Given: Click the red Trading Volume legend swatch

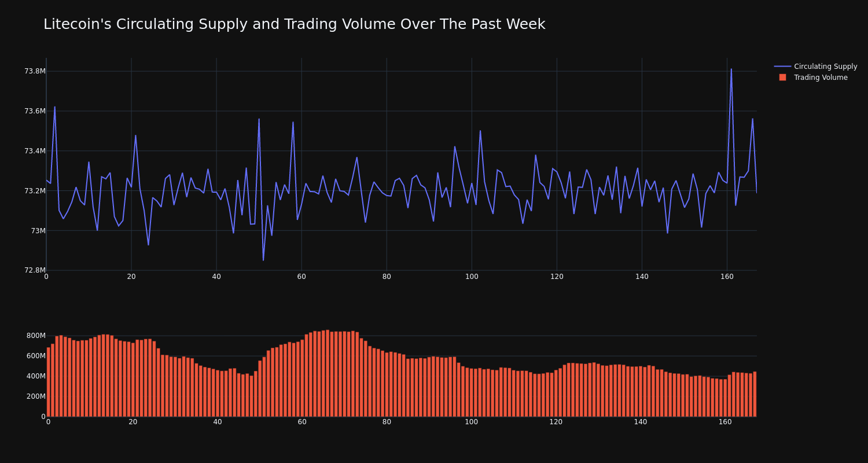Looking at the screenshot, I should coord(782,78).
